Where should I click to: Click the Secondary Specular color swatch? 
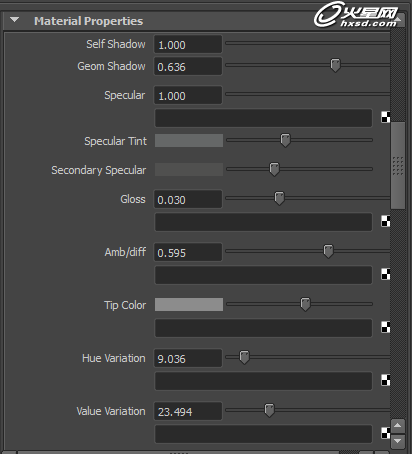[x=189, y=169]
